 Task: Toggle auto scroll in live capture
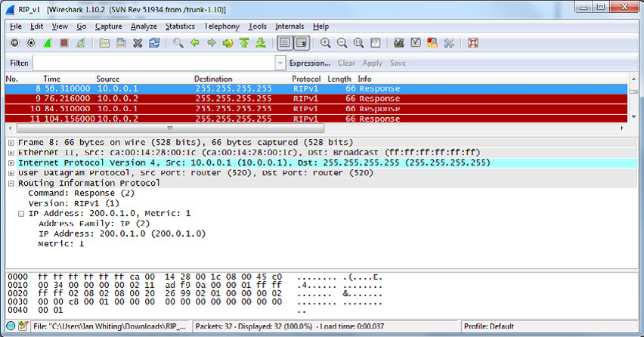(x=302, y=42)
